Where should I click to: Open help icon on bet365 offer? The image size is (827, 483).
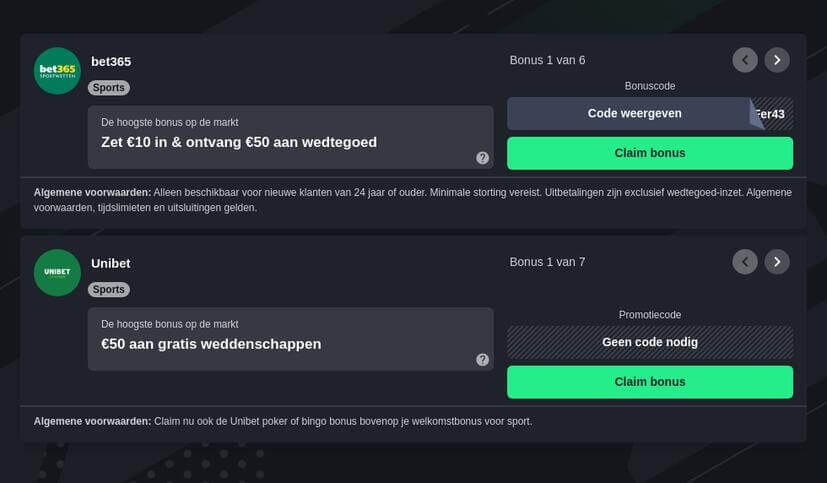tap(482, 158)
